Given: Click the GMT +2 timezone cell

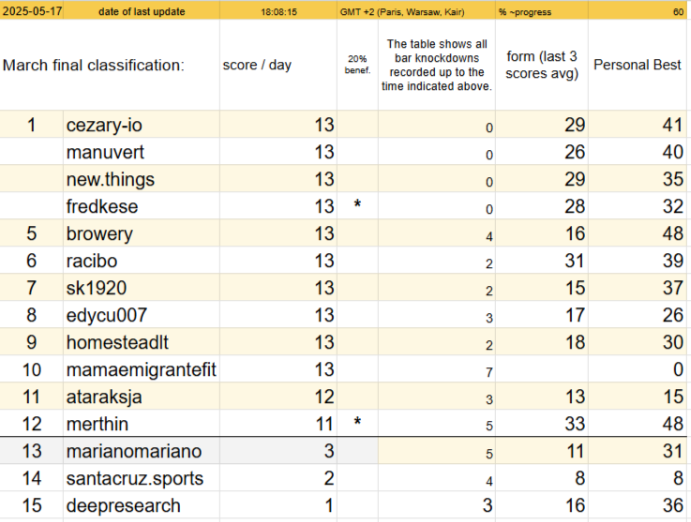Looking at the screenshot, I should 416,11.
